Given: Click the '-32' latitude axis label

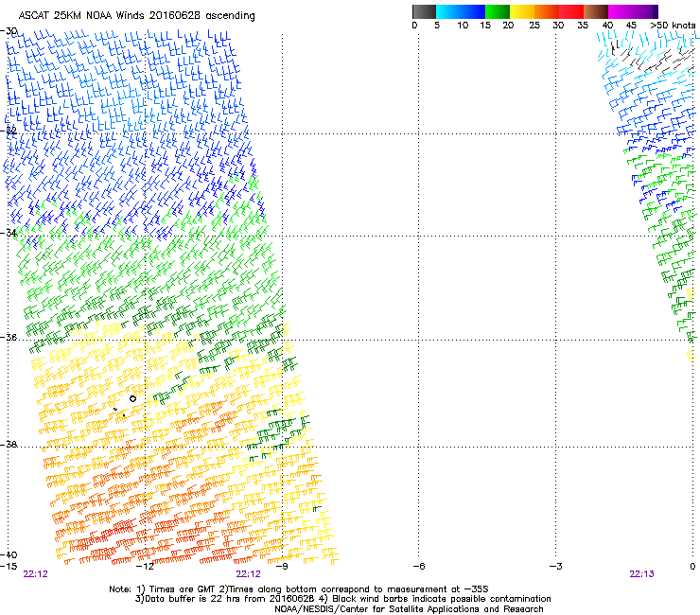Looking at the screenshot, I should coord(9,131).
